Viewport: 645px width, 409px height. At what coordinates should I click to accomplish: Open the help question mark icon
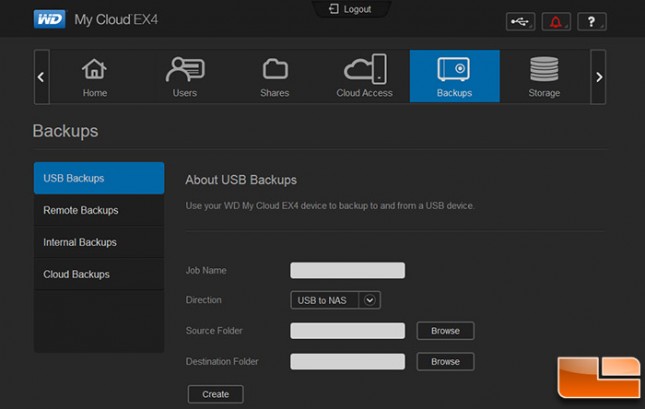(592, 22)
